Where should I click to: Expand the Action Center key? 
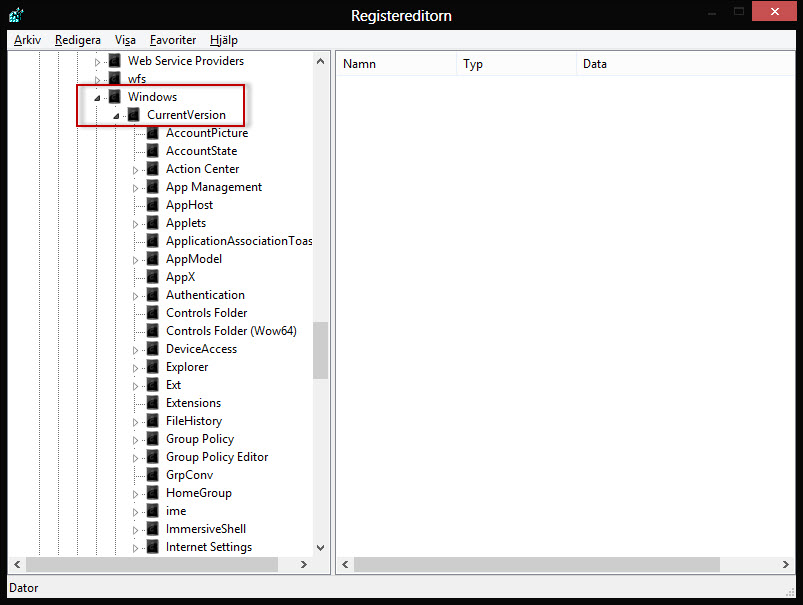click(135, 170)
